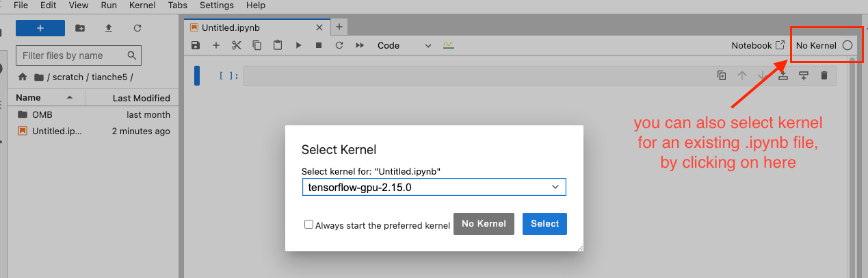Open notebook in Notebook interface
This screenshot has width=868, height=278.
(x=758, y=45)
